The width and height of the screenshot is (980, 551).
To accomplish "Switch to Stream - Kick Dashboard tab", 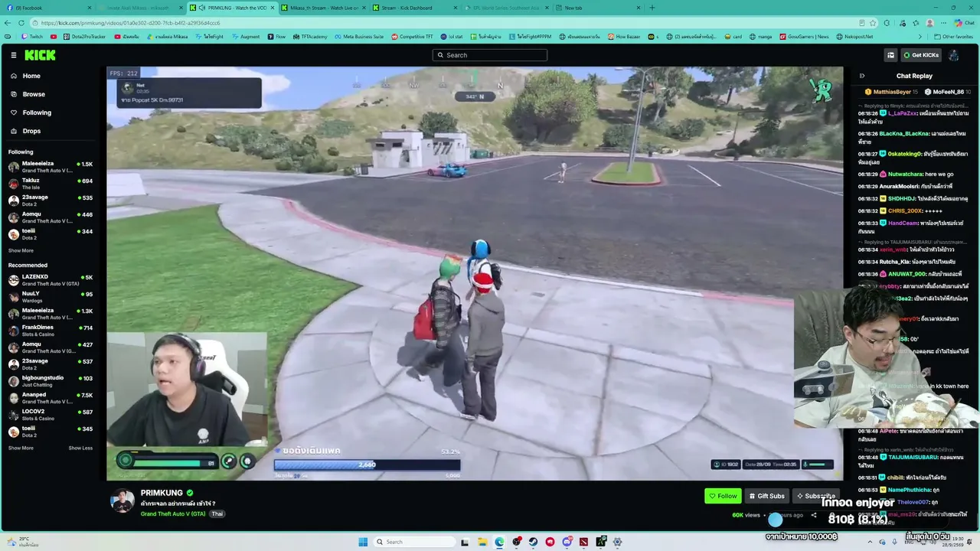I will [x=413, y=8].
